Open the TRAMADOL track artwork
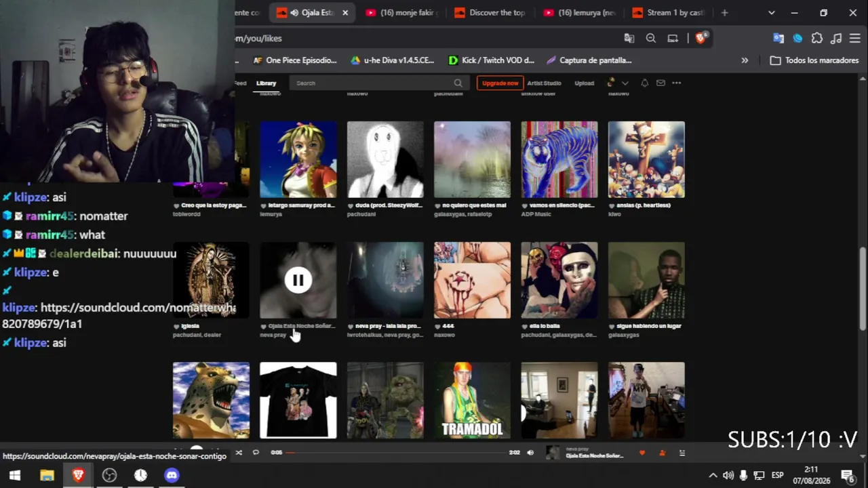Image resolution: width=868 pixels, height=488 pixels. [472, 401]
